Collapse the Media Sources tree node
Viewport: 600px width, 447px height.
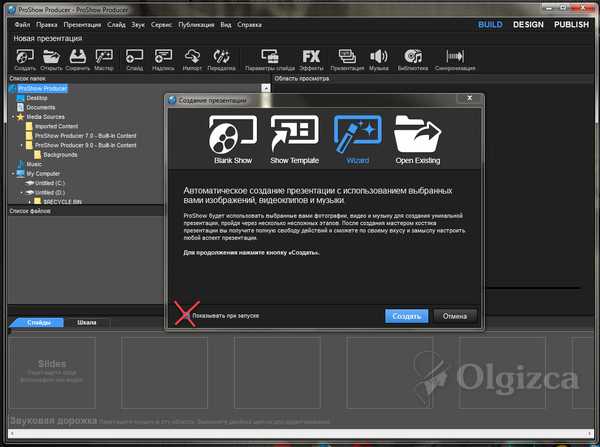pos(13,117)
